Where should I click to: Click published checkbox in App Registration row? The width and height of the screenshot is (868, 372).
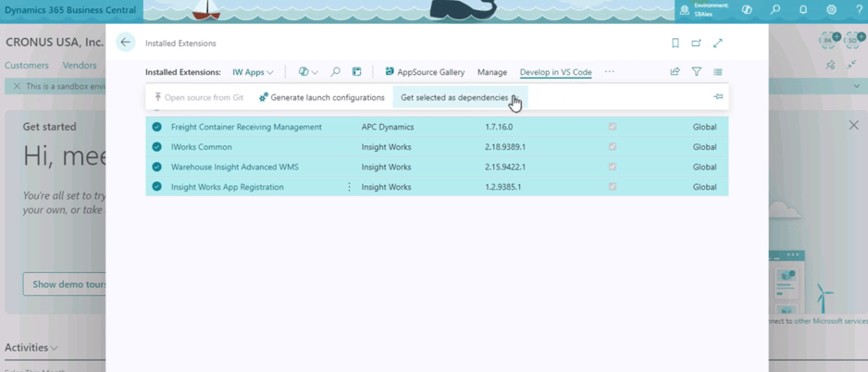click(613, 187)
